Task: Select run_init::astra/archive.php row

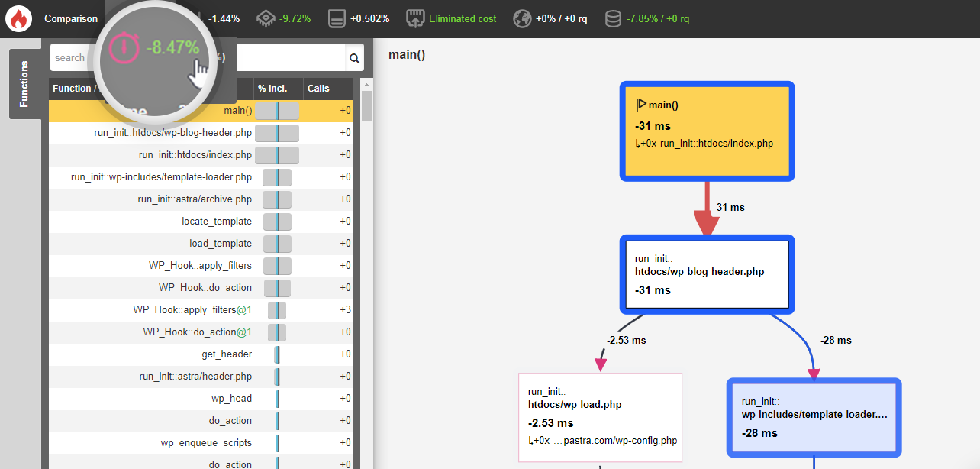Action: tap(201, 199)
